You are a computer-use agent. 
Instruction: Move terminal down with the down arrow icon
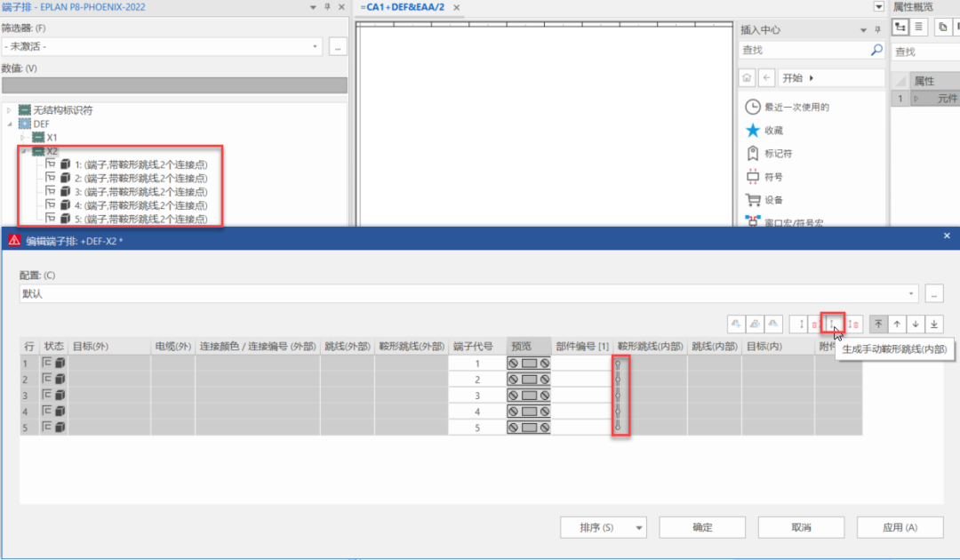[916, 324]
